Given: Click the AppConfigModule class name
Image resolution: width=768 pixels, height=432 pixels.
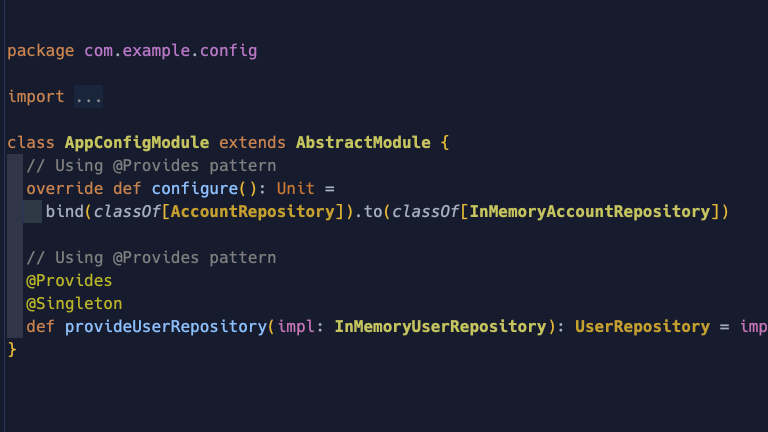Looking at the screenshot, I should tap(137, 143).
